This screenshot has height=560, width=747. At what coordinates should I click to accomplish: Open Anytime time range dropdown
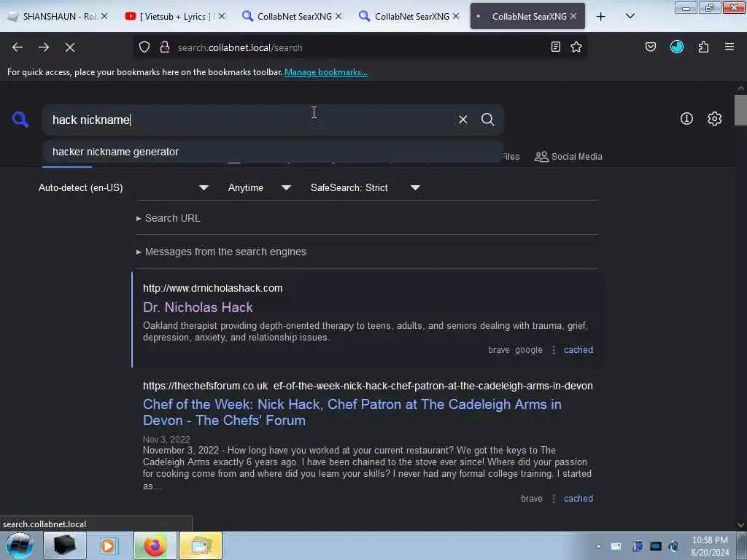tap(260, 187)
